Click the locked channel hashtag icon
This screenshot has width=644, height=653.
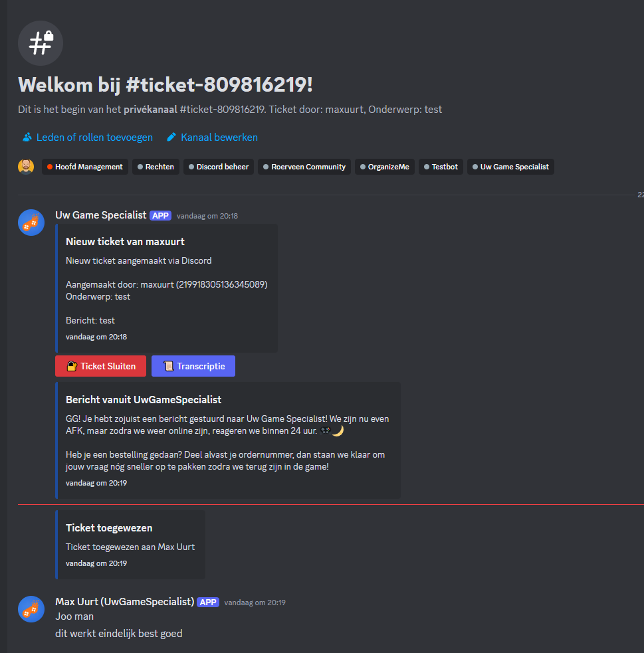(x=41, y=43)
